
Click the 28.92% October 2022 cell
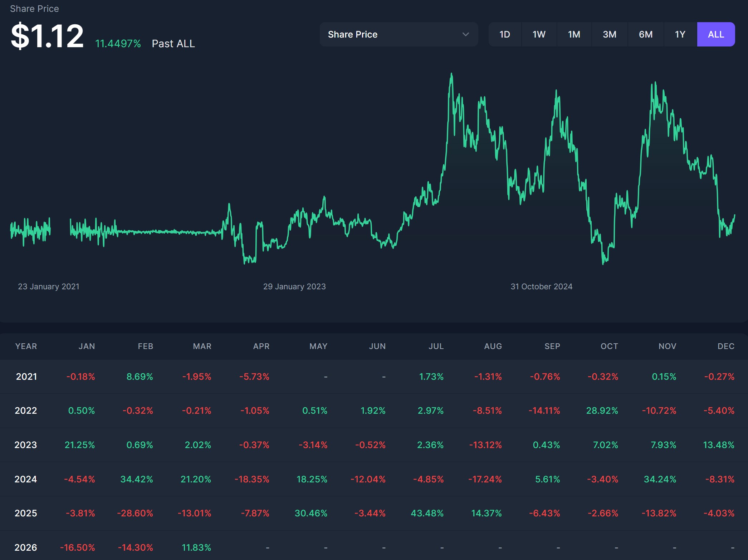click(602, 411)
